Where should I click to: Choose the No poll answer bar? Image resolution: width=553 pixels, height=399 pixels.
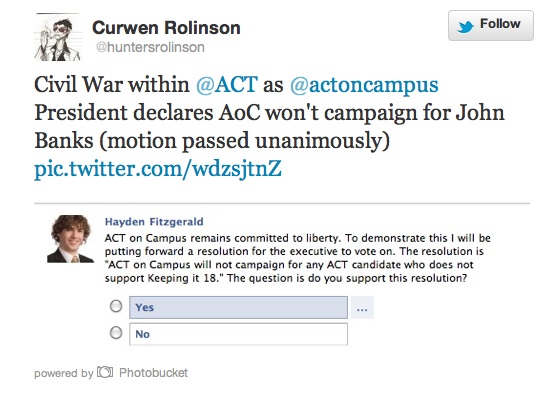coord(238,334)
